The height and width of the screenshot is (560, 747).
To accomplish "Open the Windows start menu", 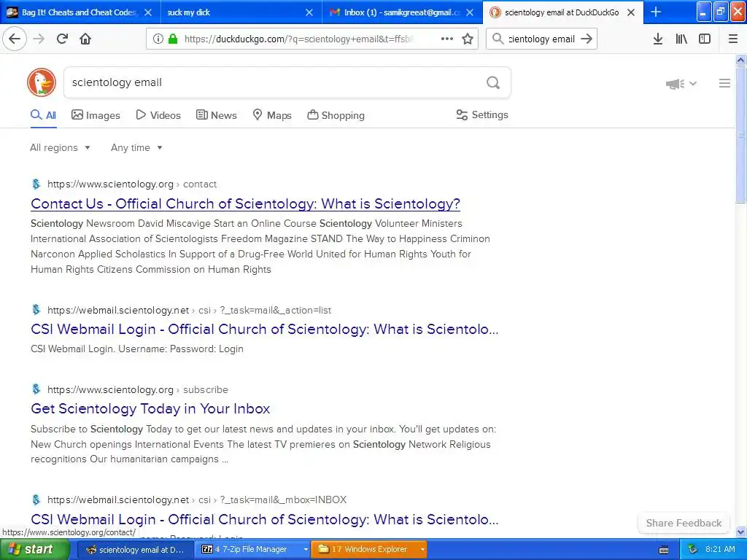I will point(35,550).
